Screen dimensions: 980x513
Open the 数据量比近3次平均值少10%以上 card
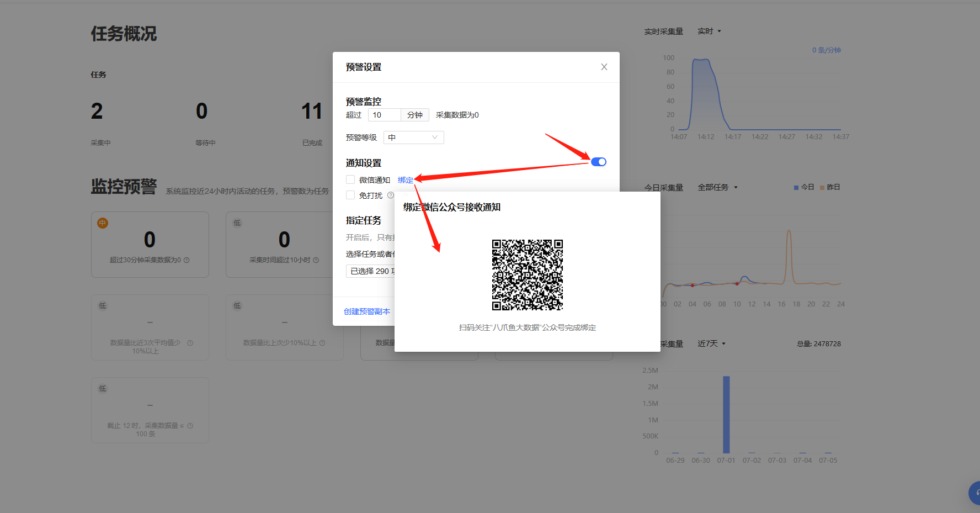[x=150, y=327]
